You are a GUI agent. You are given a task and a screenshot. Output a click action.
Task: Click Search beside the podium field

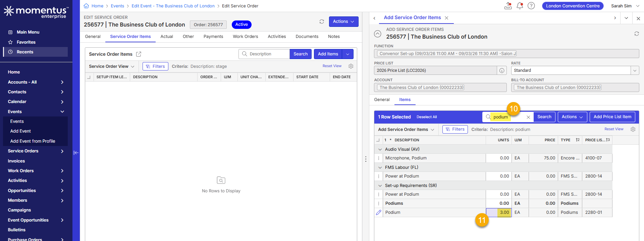tap(544, 117)
